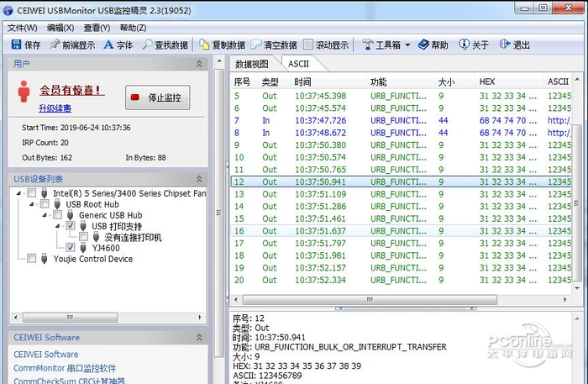Click the data table vertical scrollbar thumb
This screenshot has height=384, width=588.
[x=577, y=203]
